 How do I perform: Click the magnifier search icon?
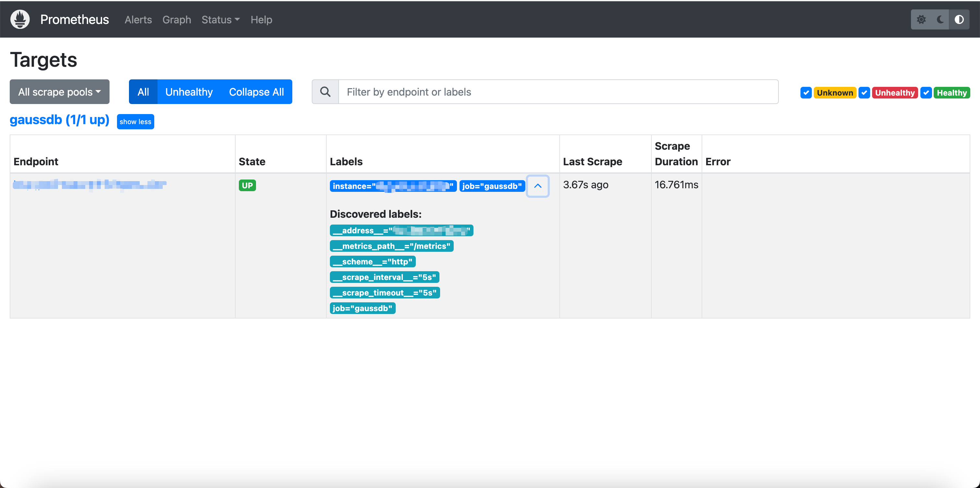pos(325,92)
